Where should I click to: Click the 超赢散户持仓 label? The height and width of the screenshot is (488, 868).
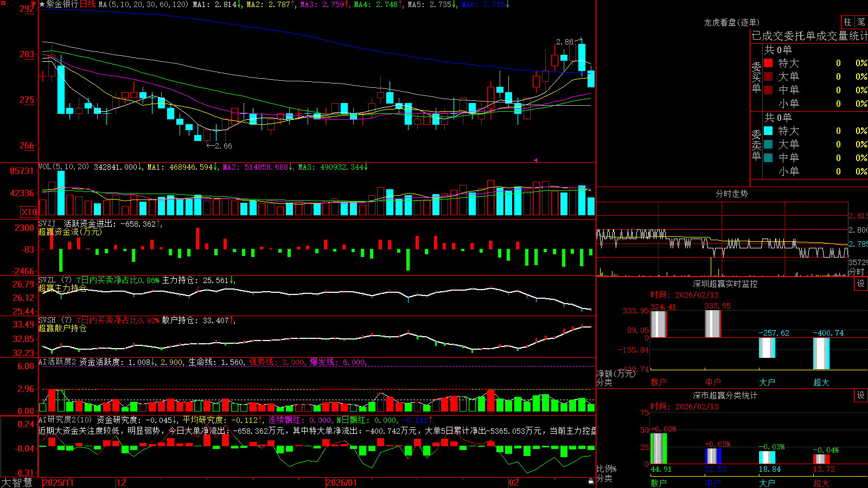pos(62,329)
